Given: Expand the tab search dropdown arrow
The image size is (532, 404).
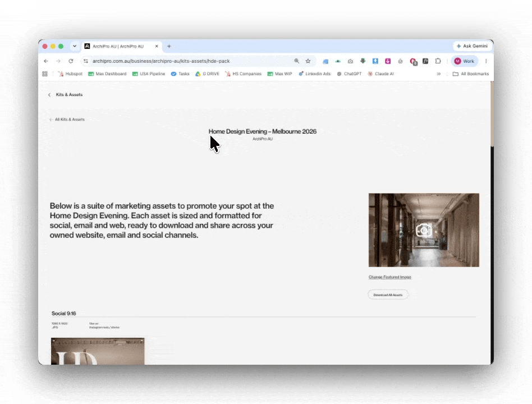Looking at the screenshot, I should coord(75,46).
